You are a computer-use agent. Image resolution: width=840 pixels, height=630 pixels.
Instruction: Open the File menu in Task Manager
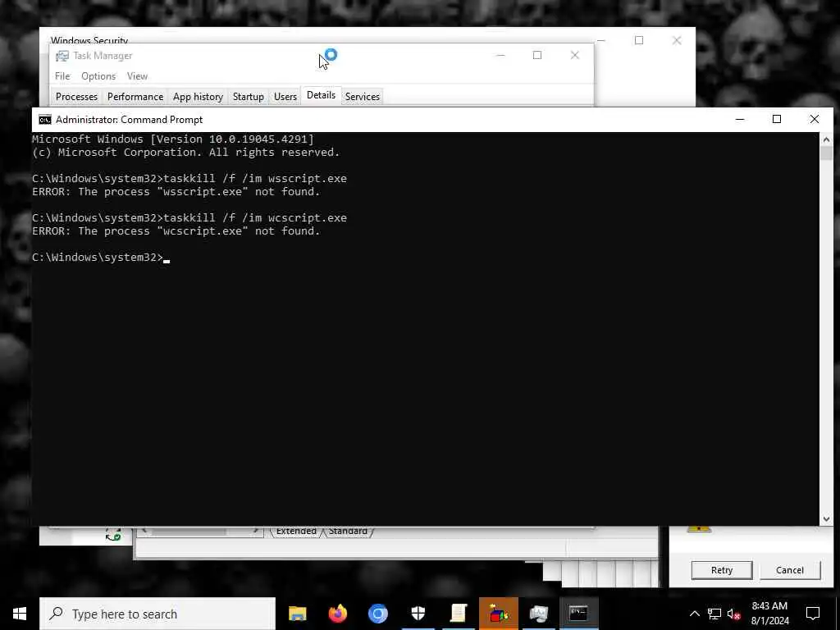coord(62,76)
